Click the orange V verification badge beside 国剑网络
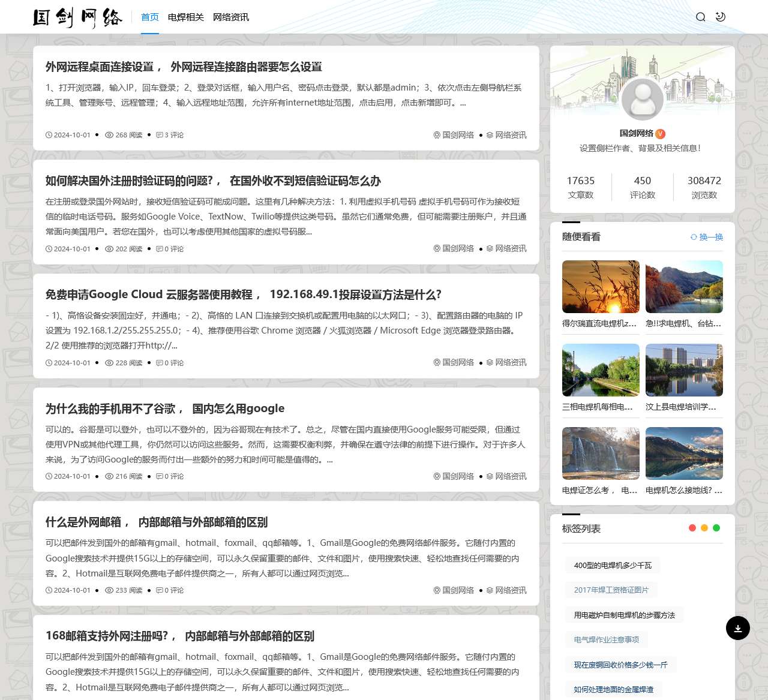The height and width of the screenshot is (700, 768). pos(660,134)
